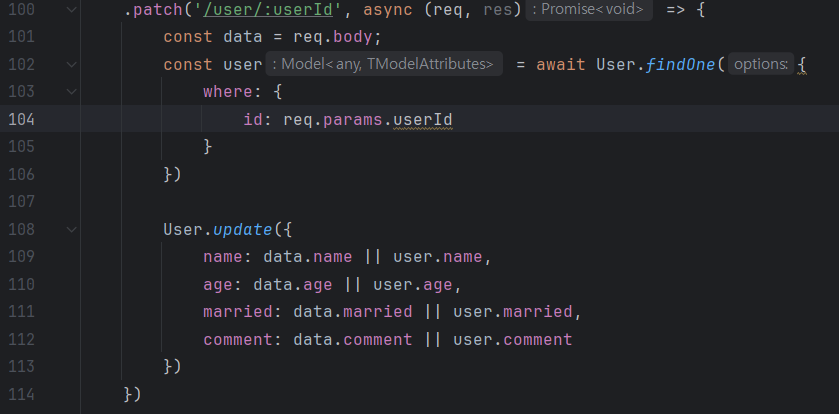839x414 pixels.
Task: Click line number 109 in the gutter
Action: 22,257
